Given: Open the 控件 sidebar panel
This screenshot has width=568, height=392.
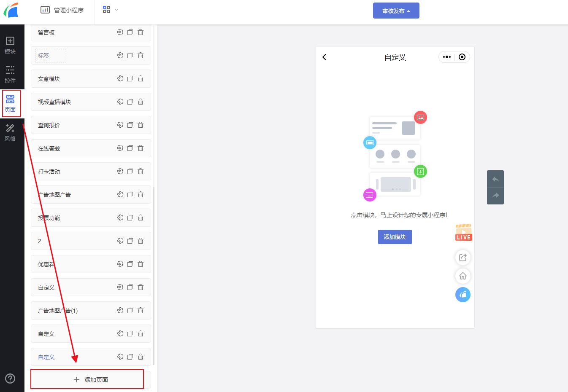Looking at the screenshot, I should pyautogui.click(x=10, y=75).
